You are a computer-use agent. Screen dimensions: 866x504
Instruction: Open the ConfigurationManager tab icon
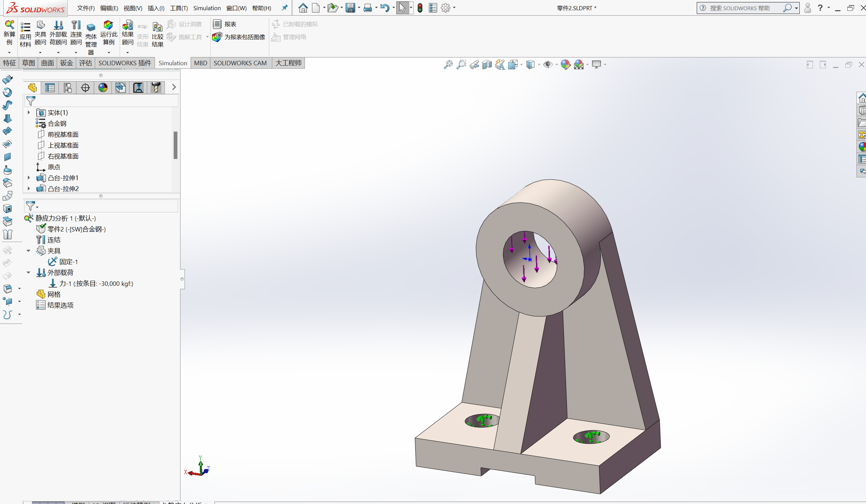click(68, 88)
